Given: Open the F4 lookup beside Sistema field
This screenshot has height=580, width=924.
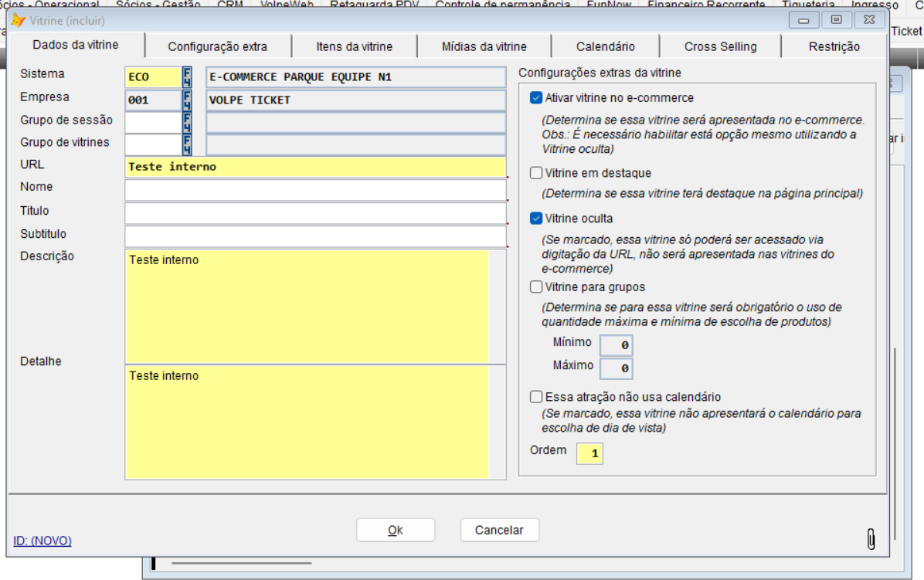Looking at the screenshot, I should coord(187,77).
